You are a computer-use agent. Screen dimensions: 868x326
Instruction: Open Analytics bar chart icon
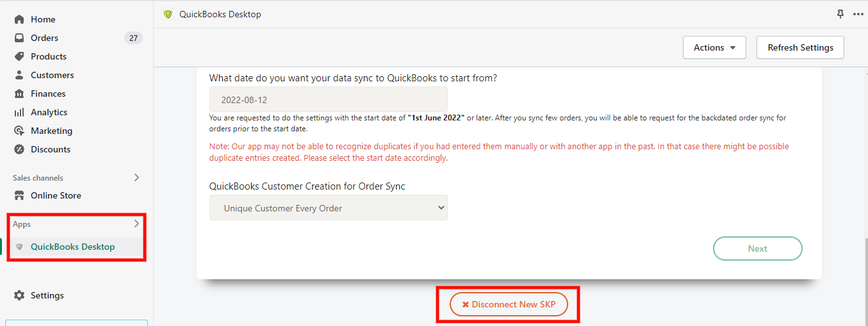click(19, 112)
